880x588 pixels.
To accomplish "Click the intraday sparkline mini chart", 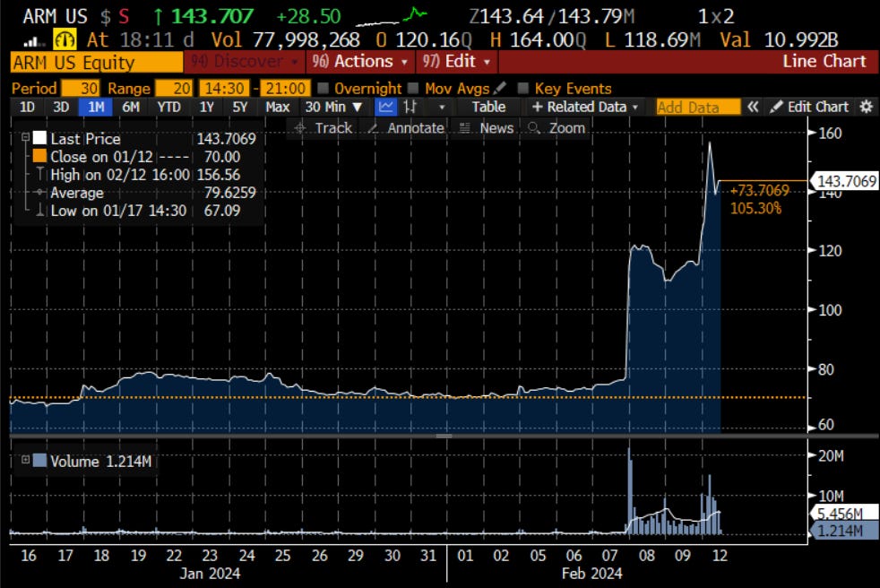I will 392,17.
